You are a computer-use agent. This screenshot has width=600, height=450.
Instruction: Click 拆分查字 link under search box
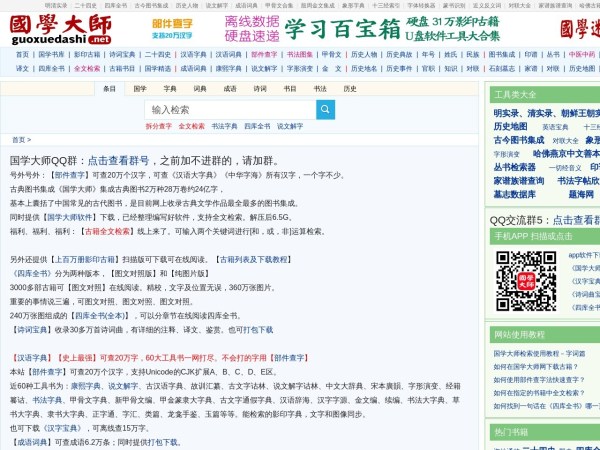(158, 127)
